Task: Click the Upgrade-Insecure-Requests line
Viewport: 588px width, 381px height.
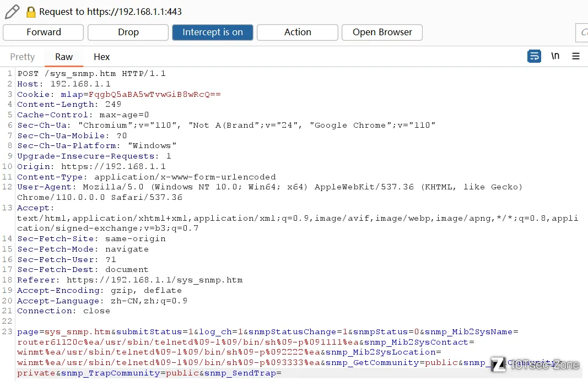Action: point(94,156)
